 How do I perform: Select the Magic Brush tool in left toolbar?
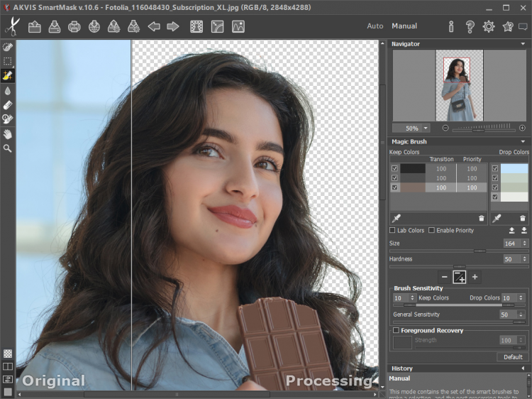pos(8,76)
